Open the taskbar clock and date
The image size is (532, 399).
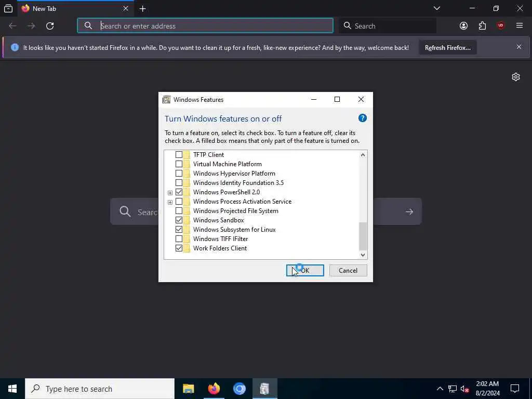[x=487, y=389]
